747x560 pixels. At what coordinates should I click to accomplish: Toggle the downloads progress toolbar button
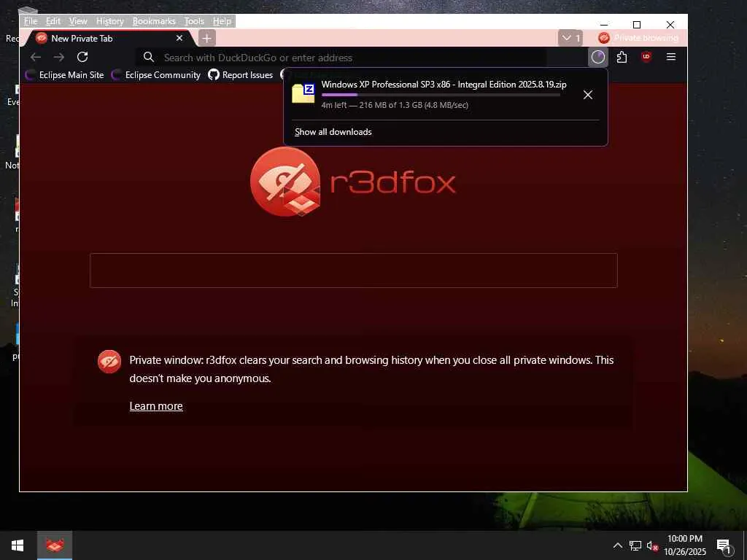[x=598, y=57]
